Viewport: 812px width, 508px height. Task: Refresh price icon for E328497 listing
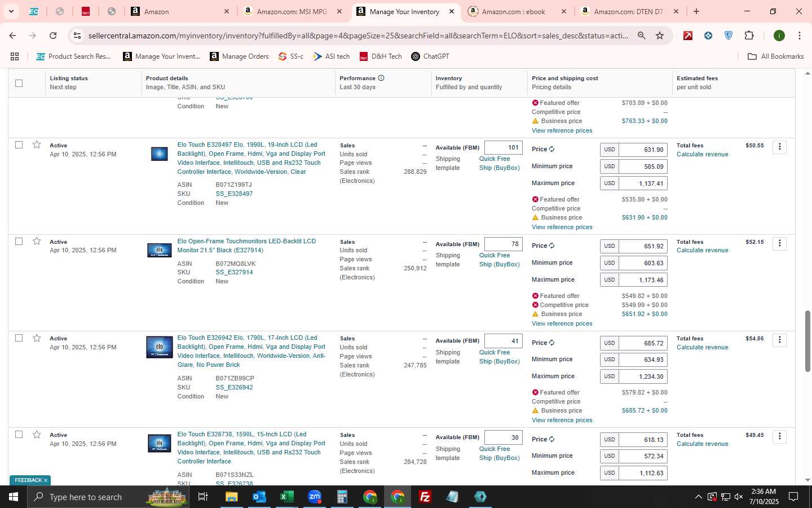pyautogui.click(x=552, y=150)
